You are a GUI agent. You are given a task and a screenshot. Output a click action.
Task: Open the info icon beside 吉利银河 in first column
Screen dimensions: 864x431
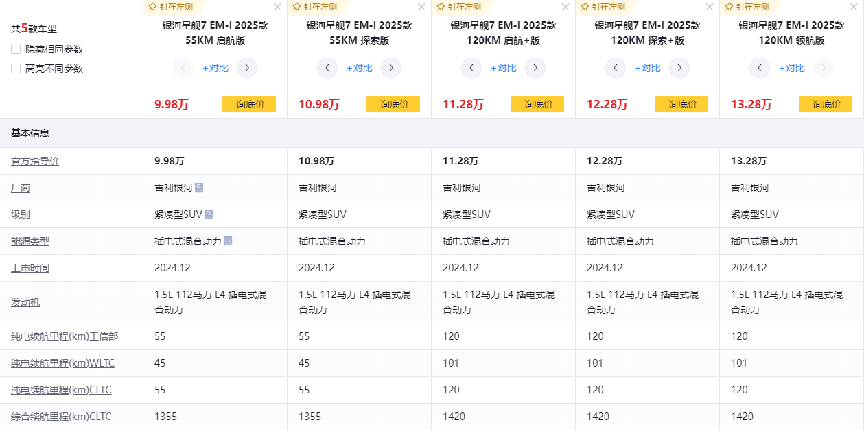click(x=199, y=187)
